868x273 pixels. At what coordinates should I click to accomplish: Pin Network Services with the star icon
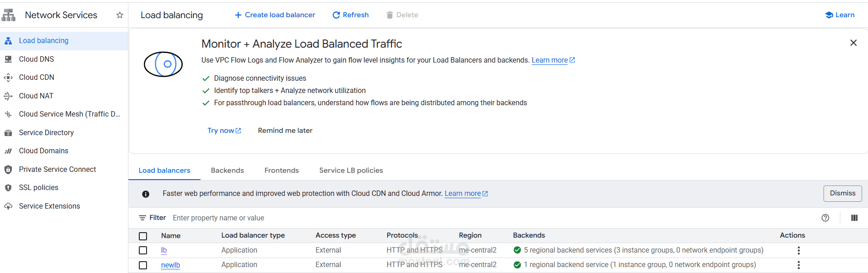point(120,15)
